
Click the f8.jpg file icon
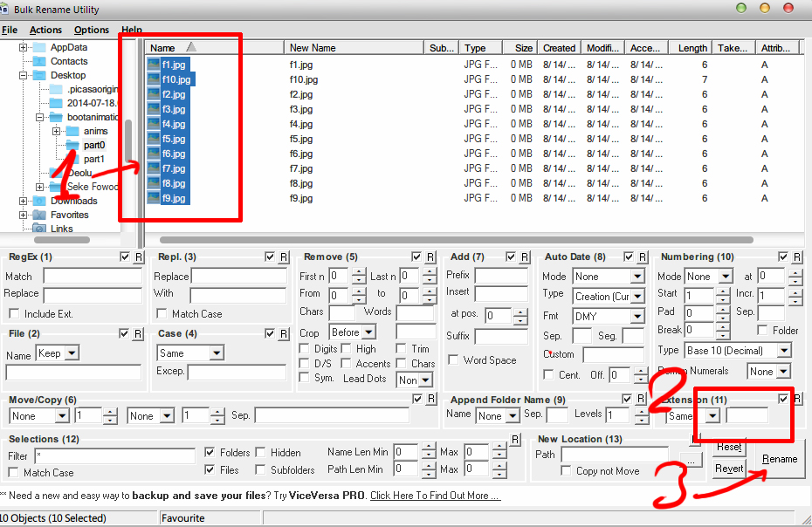pos(154,183)
